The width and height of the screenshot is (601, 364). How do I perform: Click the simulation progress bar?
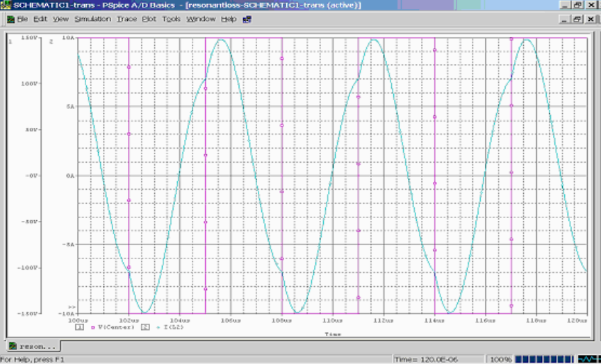(x=545, y=359)
